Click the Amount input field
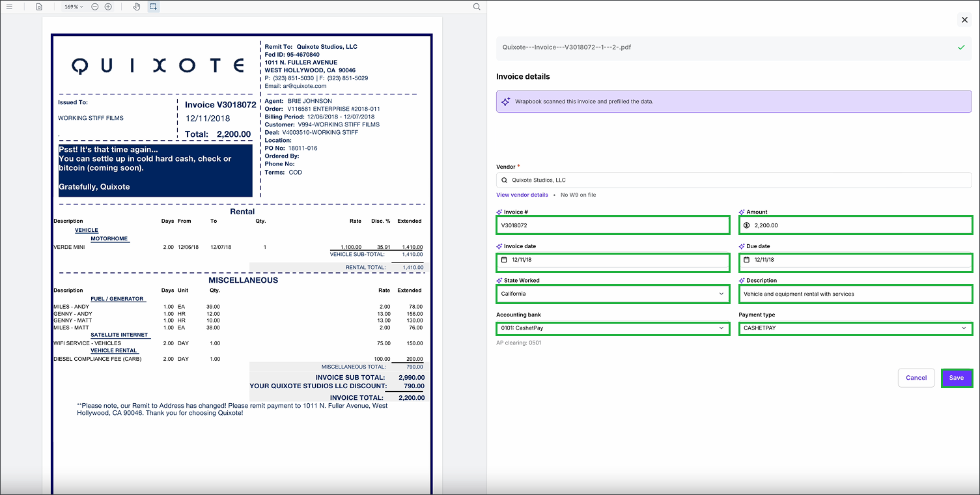Image resolution: width=980 pixels, height=495 pixels. pos(856,225)
